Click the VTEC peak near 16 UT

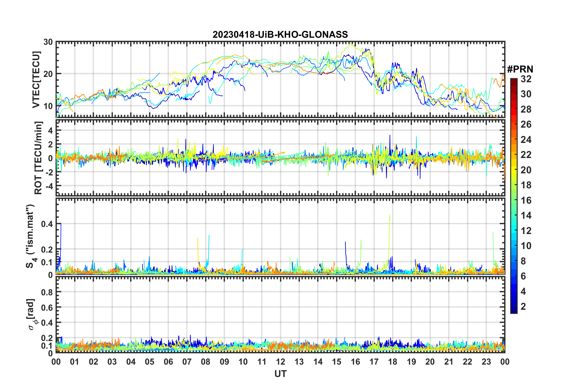350,44
